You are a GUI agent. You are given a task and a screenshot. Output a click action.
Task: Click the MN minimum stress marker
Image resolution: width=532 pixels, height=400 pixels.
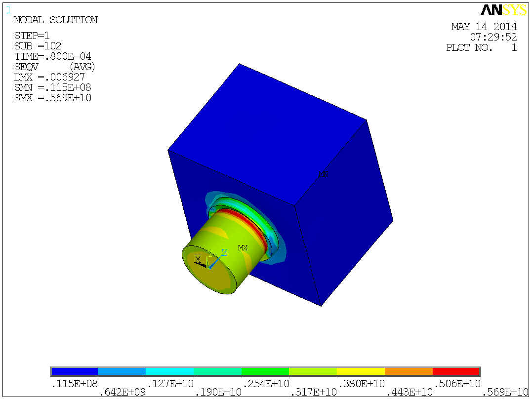click(x=323, y=174)
